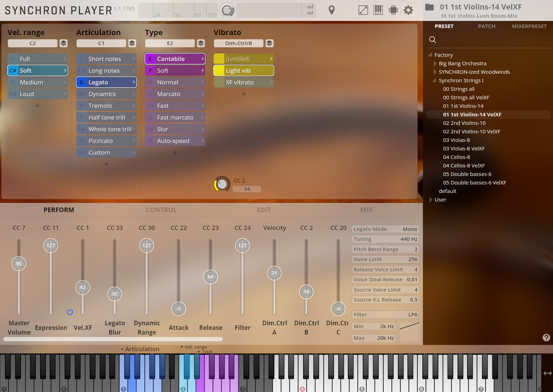Image resolution: width=553 pixels, height=392 pixels.
Task: Click the perform sliders horizontal scrollbar
Action: point(113,339)
